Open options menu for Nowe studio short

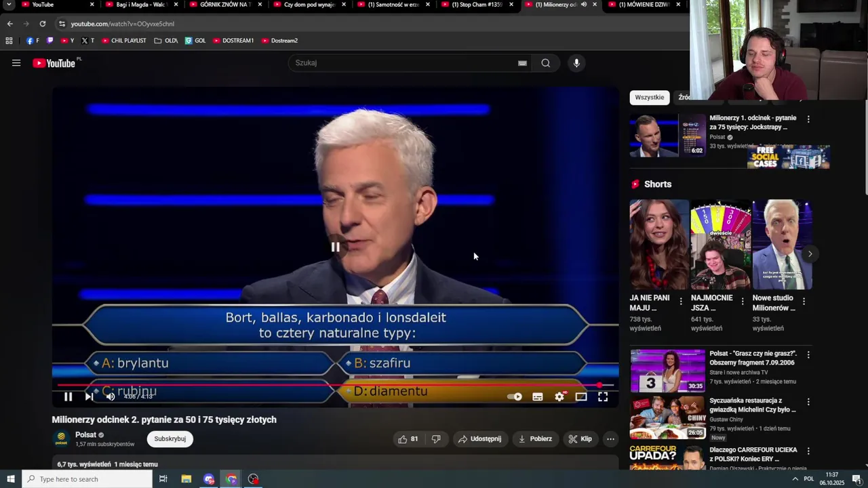coord(804,302)
